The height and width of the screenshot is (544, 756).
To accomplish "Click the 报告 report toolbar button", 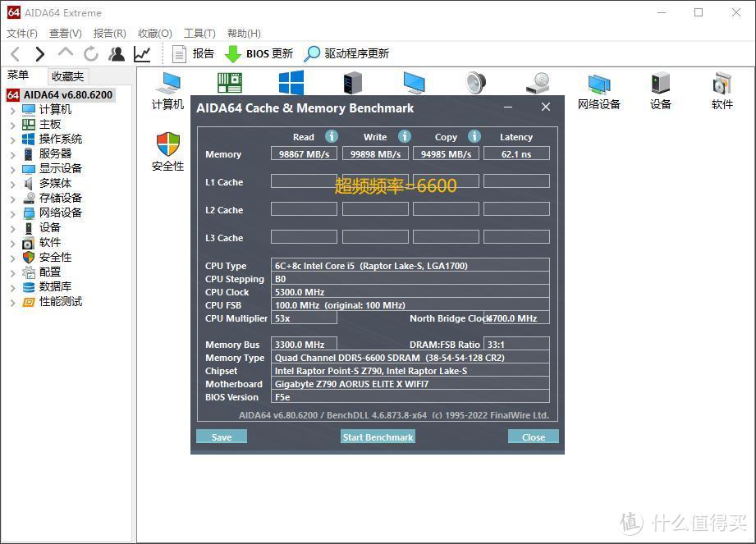I will point(193,54).
